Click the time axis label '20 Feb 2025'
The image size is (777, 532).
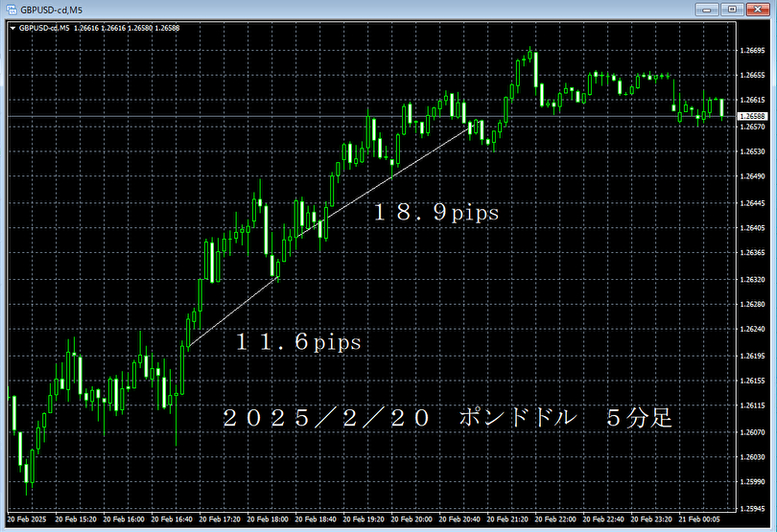coord(27,520)
